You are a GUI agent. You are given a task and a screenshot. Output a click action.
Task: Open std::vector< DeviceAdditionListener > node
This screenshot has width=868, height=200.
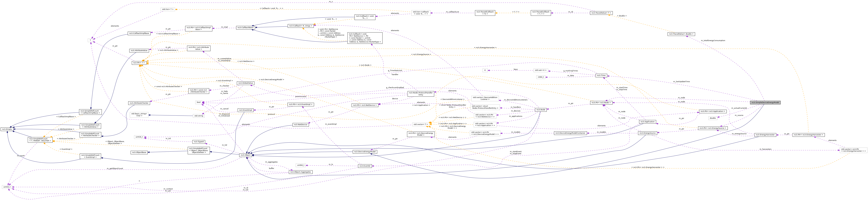[485, 99]
